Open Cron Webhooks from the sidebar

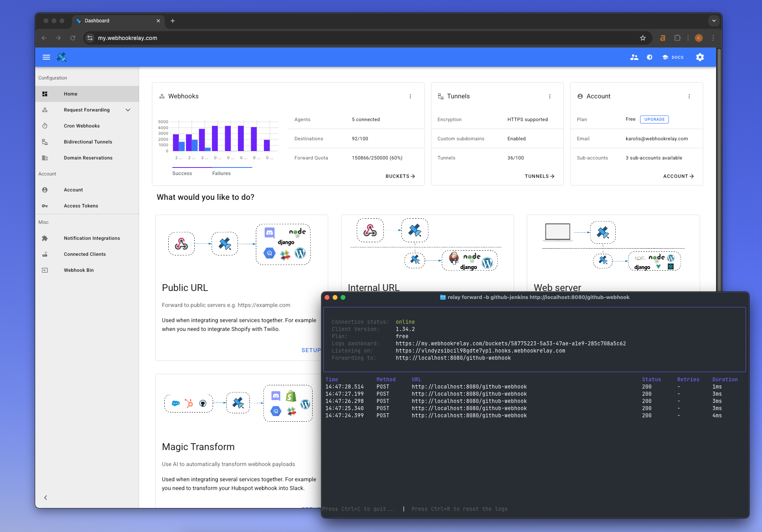[x=82, y=126]
